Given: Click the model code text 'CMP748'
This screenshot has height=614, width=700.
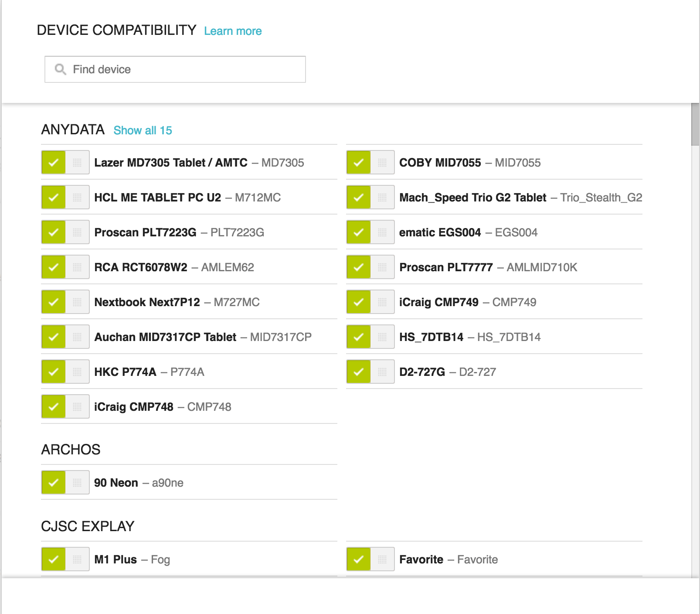Looking at the screenshot, I should (209, 407).
